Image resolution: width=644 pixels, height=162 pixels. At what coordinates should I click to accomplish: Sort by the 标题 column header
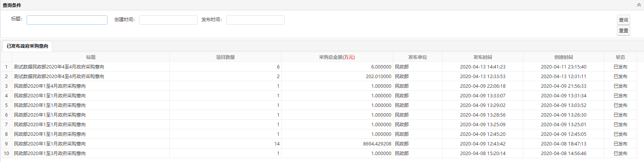(91, 57)
